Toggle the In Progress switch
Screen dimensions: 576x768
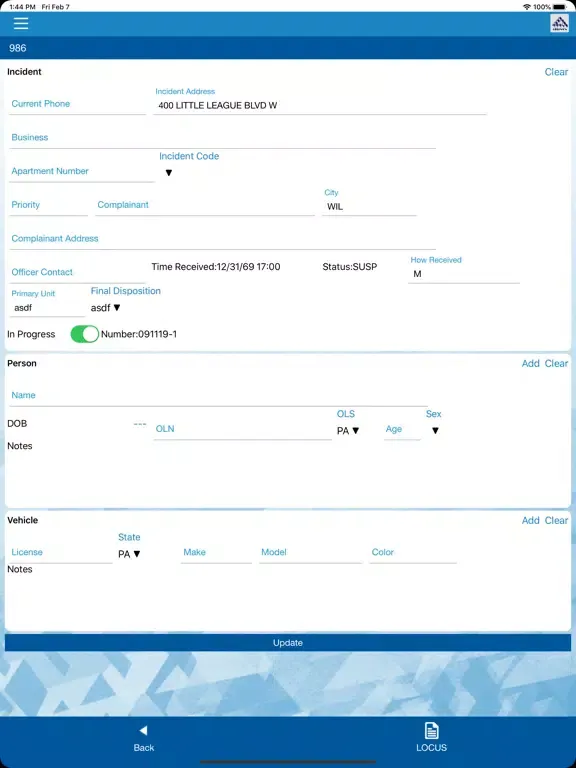coord(85,334)
